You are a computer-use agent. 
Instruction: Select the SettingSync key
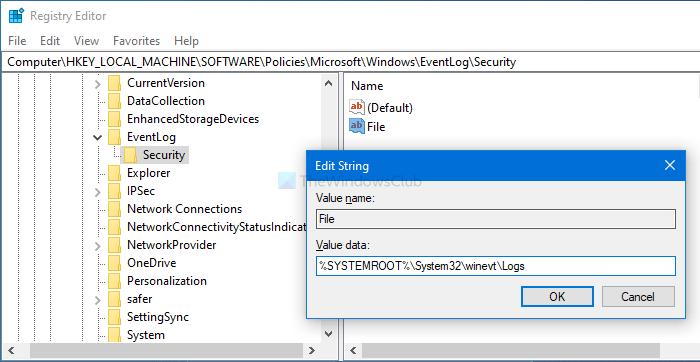click(158, 317)
